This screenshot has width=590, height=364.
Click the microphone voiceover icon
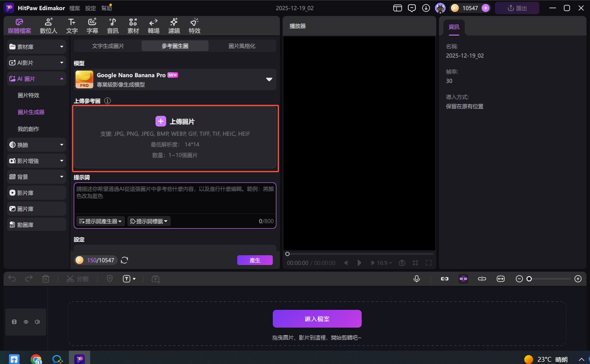[x=416, y=278]
